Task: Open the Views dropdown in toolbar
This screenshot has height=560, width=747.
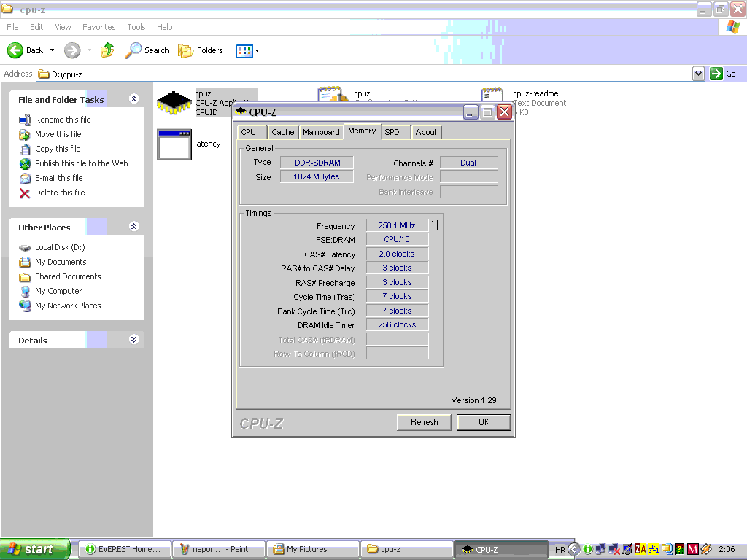Action: [x=247, y=50]
